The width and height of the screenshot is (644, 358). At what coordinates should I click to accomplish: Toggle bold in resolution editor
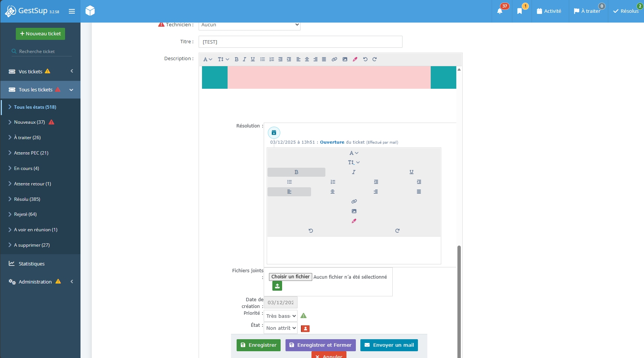click(x=296, y=172)
